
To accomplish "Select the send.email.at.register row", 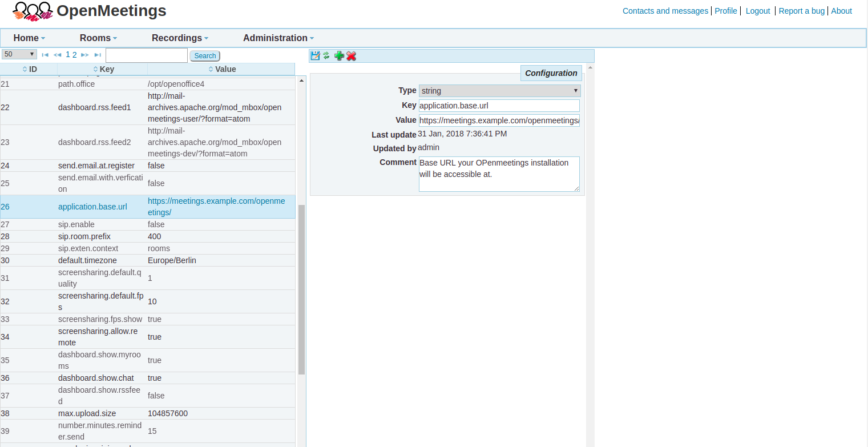I will point(148,166).
